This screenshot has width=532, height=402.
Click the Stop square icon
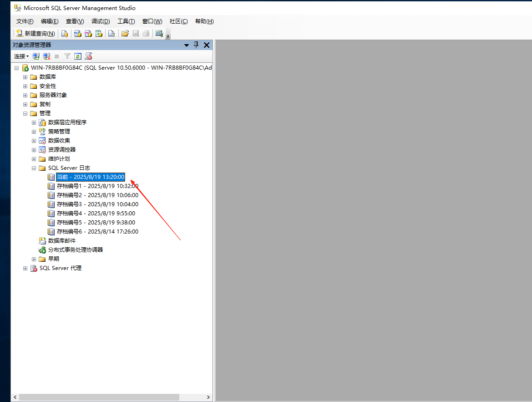pos(57,56)
